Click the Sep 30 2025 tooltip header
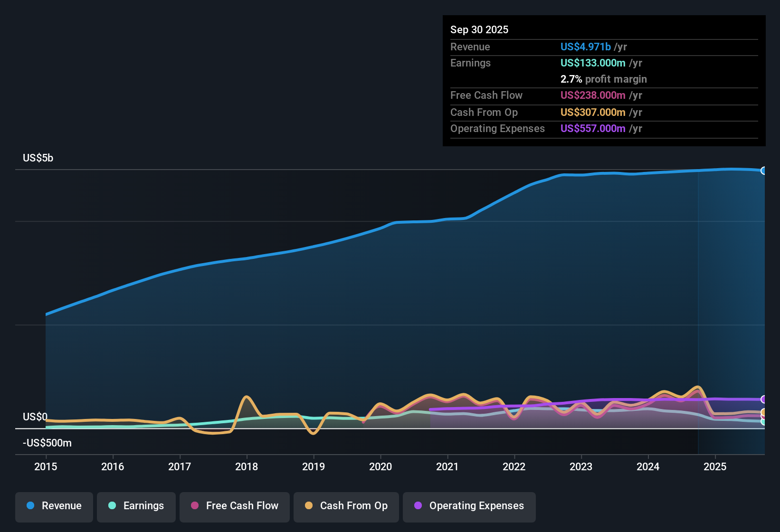Screen dimensions: 780x532 click(479, 29)
